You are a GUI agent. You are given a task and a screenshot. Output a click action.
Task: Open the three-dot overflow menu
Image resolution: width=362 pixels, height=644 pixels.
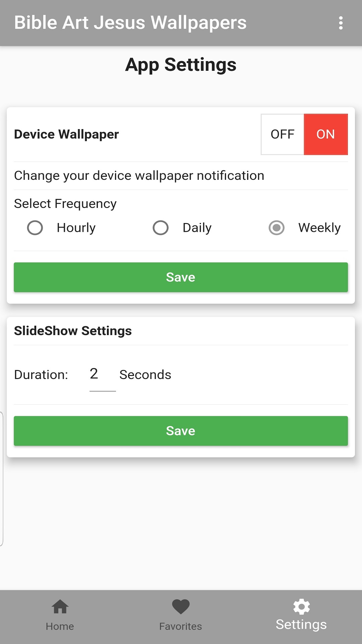click(341, 23)
